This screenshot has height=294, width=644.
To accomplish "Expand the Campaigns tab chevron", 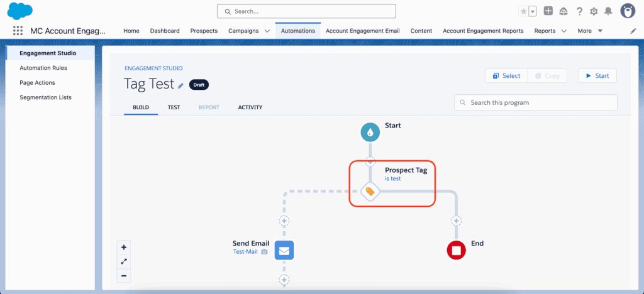I will (267, 31).
